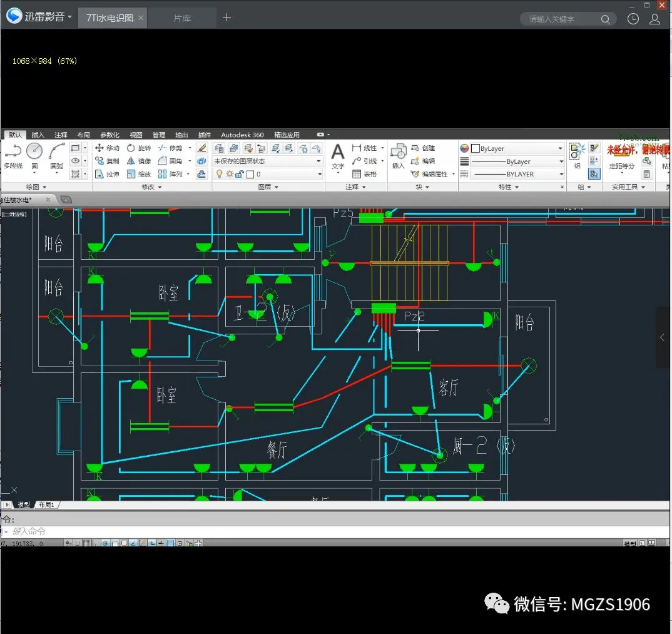
Task: Click the Trim (修剪) tool
Action: (x=170, y=148)
